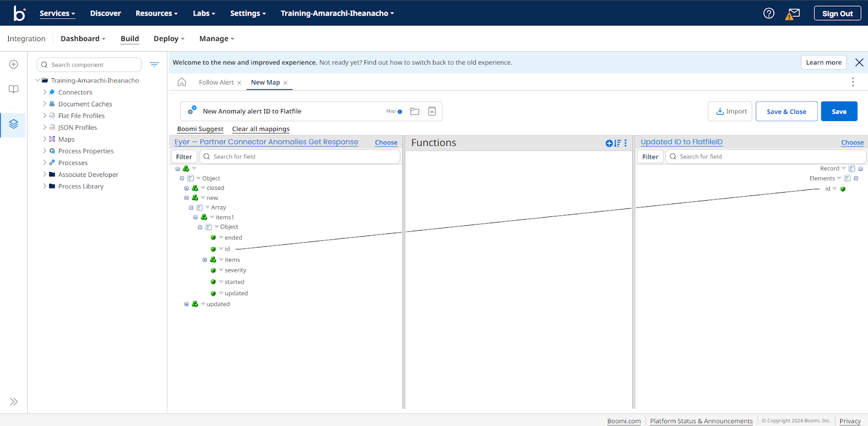Collapse the Record node in destination

(x=860, y=169)
